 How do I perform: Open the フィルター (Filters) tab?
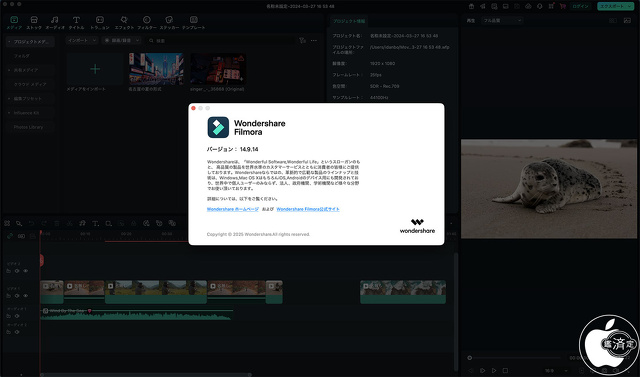(x=147, y=23)
